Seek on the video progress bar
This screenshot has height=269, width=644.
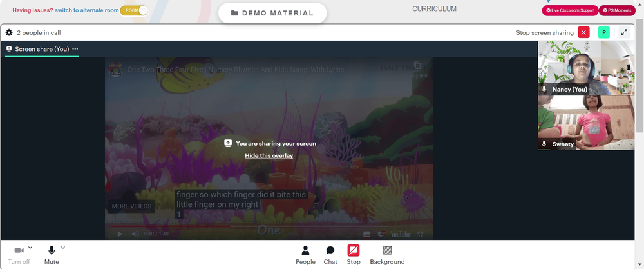point(269,226)
